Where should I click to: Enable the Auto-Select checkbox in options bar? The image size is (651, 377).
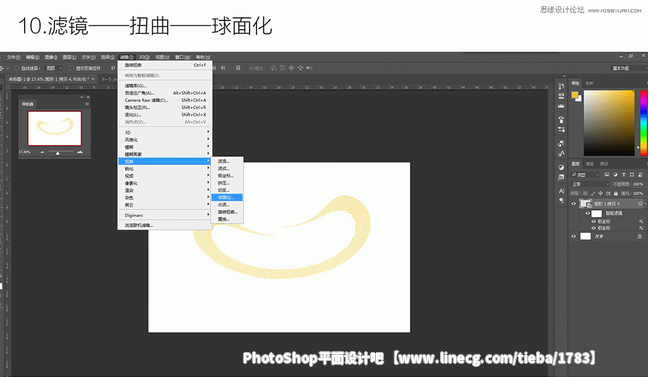(17, 68)
